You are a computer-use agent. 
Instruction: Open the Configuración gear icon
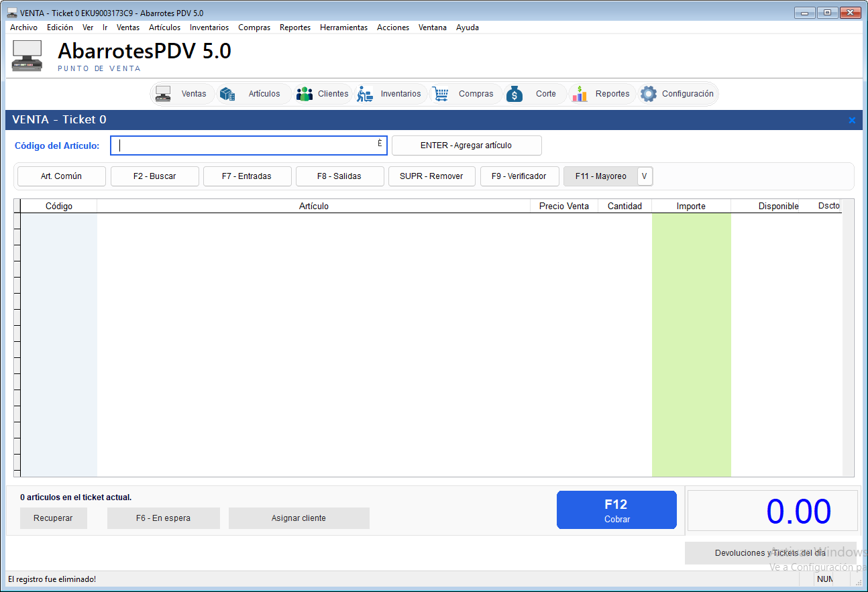tap(648, 94)
